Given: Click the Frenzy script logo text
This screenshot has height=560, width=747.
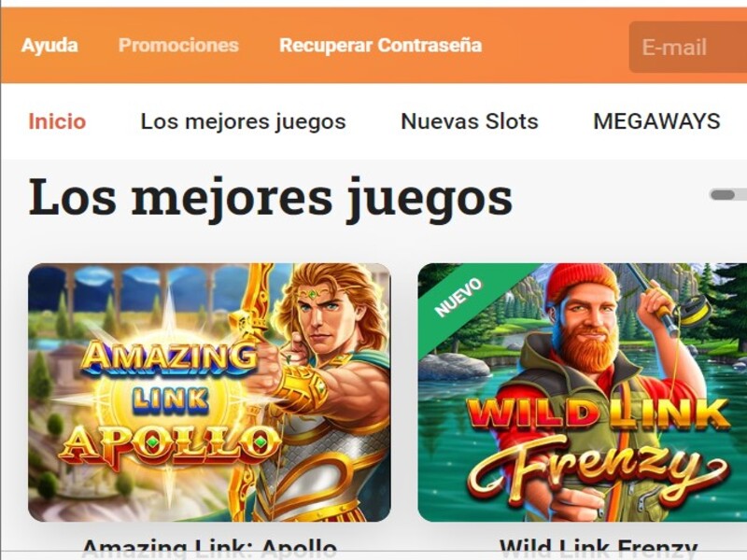Looking at the screenshot, I should tap(599, 471).
